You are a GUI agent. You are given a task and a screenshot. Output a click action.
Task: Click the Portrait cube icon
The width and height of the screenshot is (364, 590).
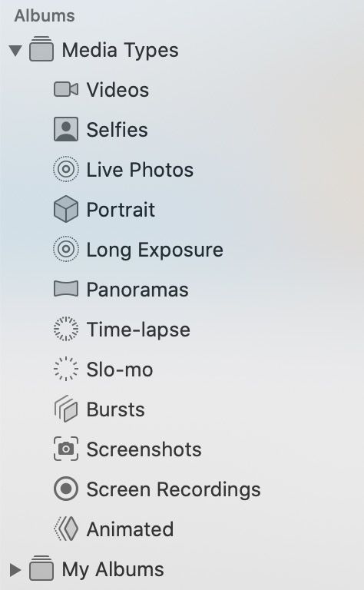[66, 209]
